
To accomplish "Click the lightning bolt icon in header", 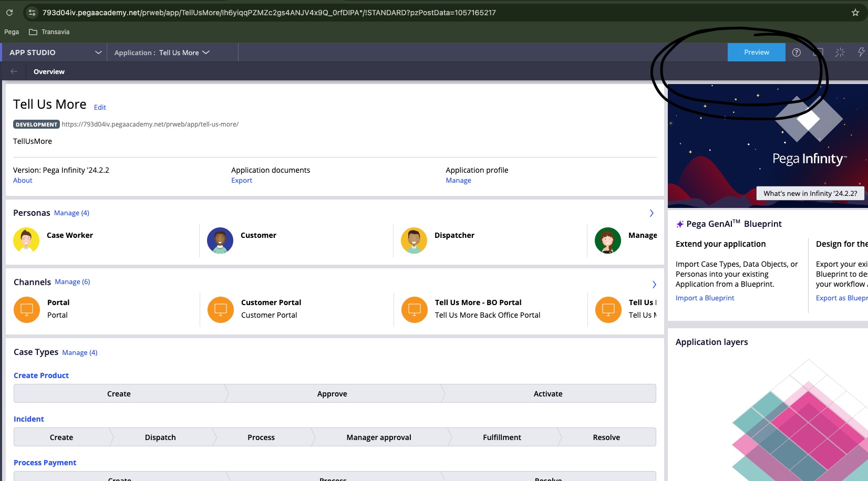I will (861, 52).
